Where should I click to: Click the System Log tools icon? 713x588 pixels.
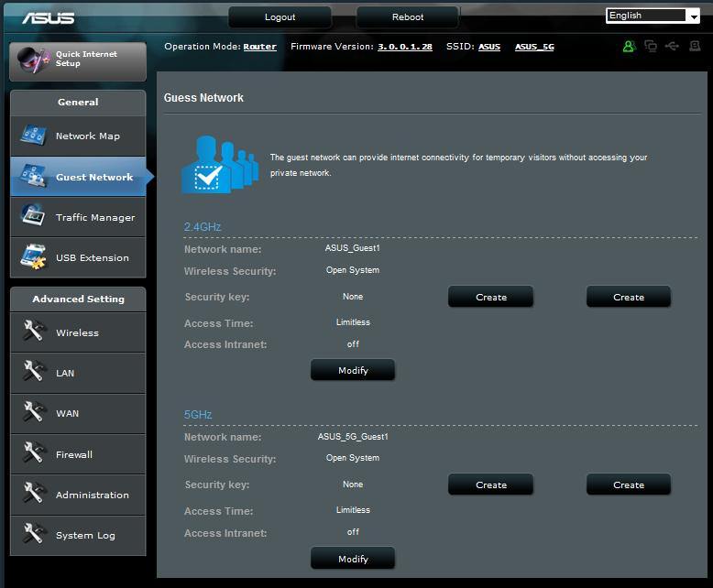coord(34,533)
